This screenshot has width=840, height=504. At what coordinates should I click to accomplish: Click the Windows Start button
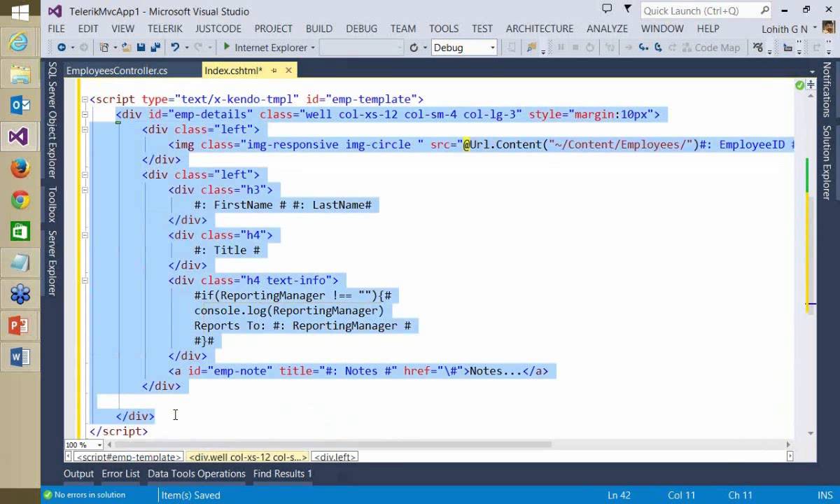pyautogui.click(x=19, y=12)
